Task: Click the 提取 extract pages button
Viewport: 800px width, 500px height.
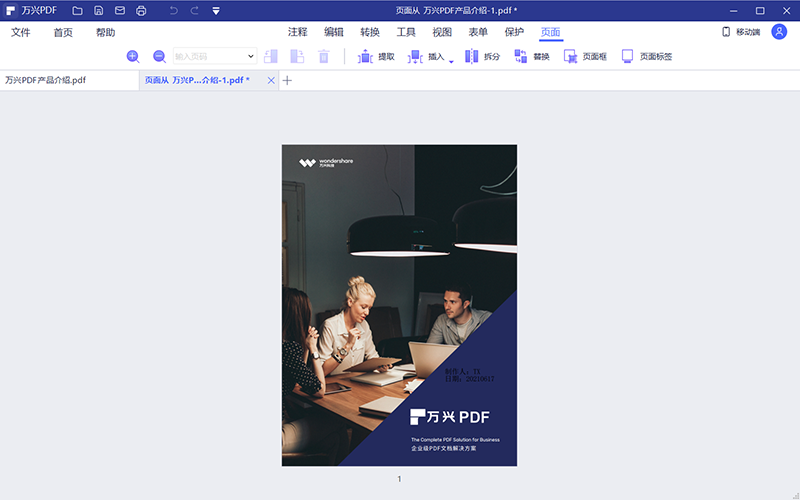Action: click(x=376, y=57)
